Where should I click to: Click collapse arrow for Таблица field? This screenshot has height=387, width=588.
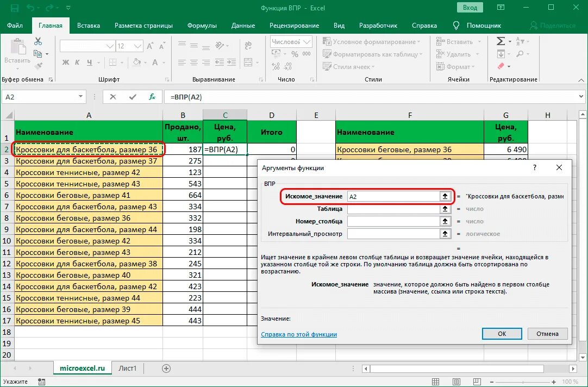[445, 209]
